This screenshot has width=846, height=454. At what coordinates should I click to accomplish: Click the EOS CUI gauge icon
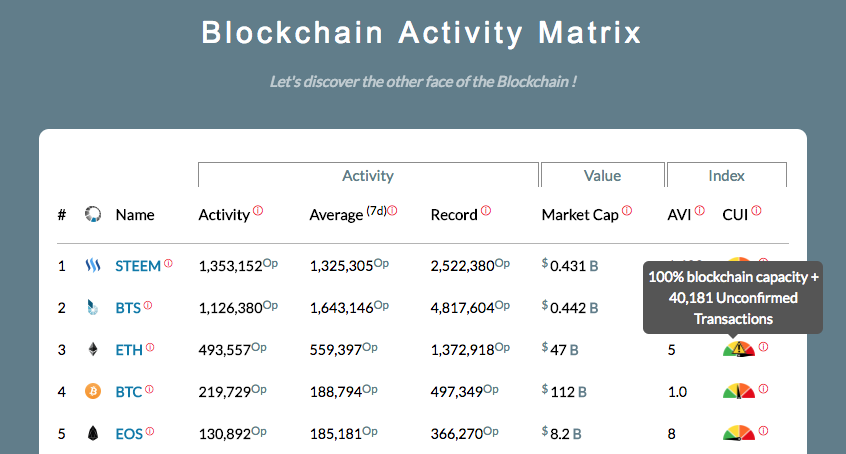[739, 433]
